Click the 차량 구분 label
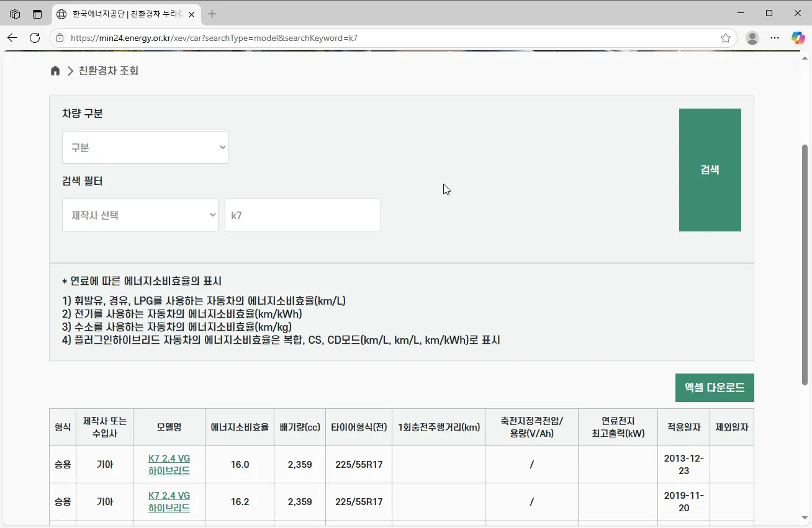812x528 pixels. [x=83, y=114]
